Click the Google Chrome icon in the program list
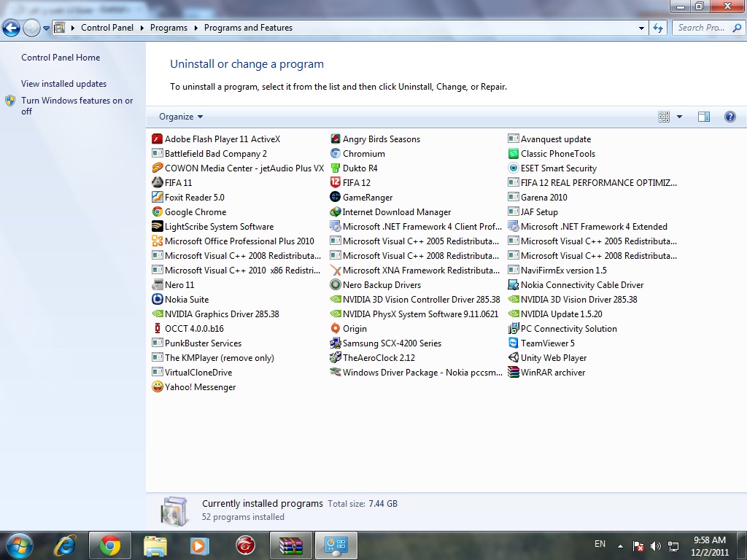 (158, 212)
